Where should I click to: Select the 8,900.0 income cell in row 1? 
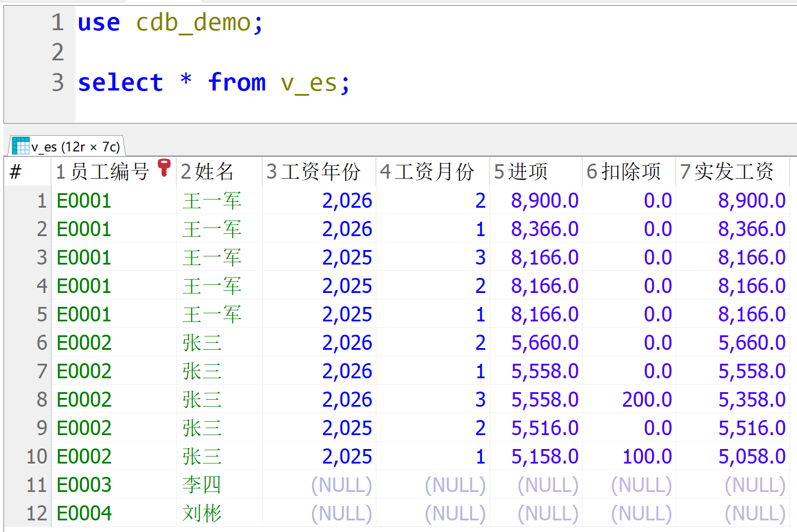point(544,201)
